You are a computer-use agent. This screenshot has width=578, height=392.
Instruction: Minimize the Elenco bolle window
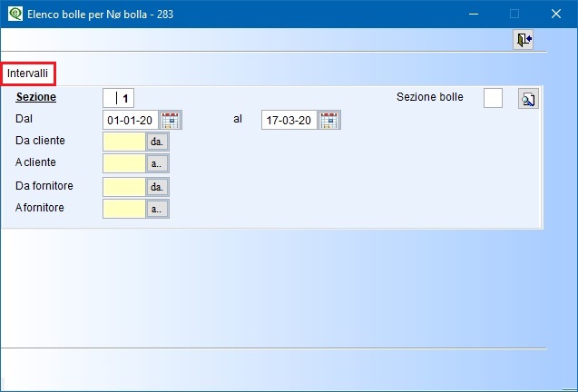point(472,14)
